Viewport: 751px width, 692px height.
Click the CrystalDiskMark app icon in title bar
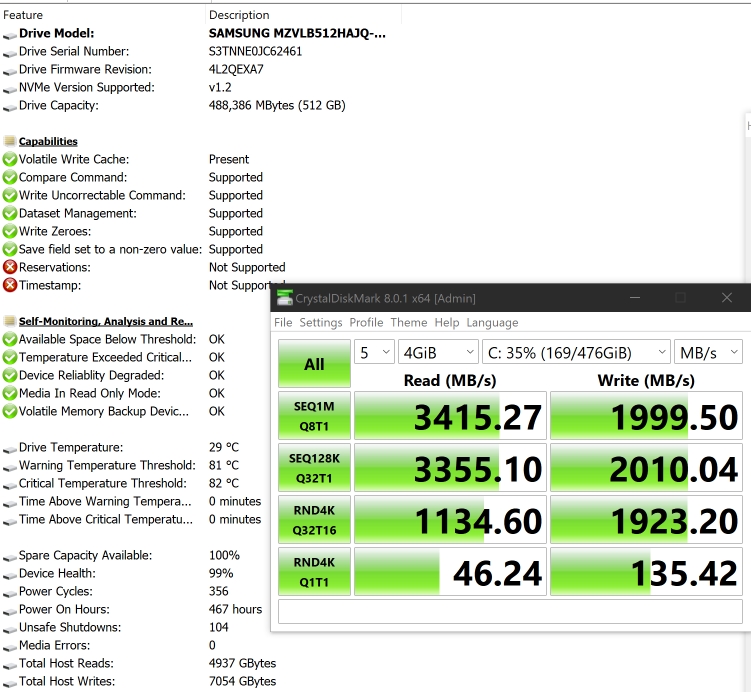point(284,298)
